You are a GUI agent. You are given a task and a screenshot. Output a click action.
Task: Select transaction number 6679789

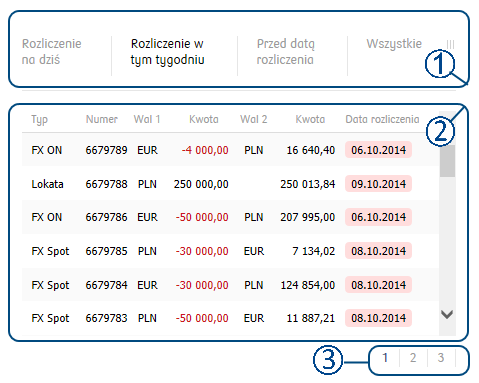106,150
